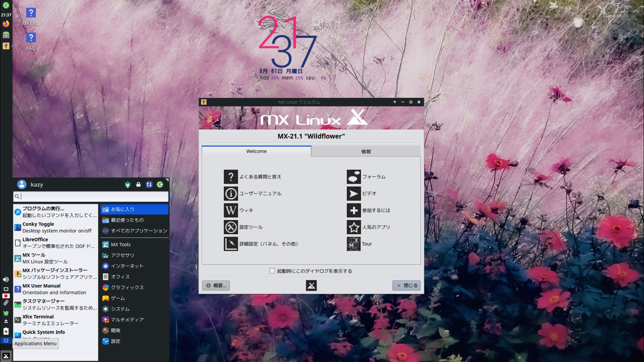This screenshot has height=362, width=644.
Task: Click the MX logo button at dialog bottom
Action: point(311,286)
